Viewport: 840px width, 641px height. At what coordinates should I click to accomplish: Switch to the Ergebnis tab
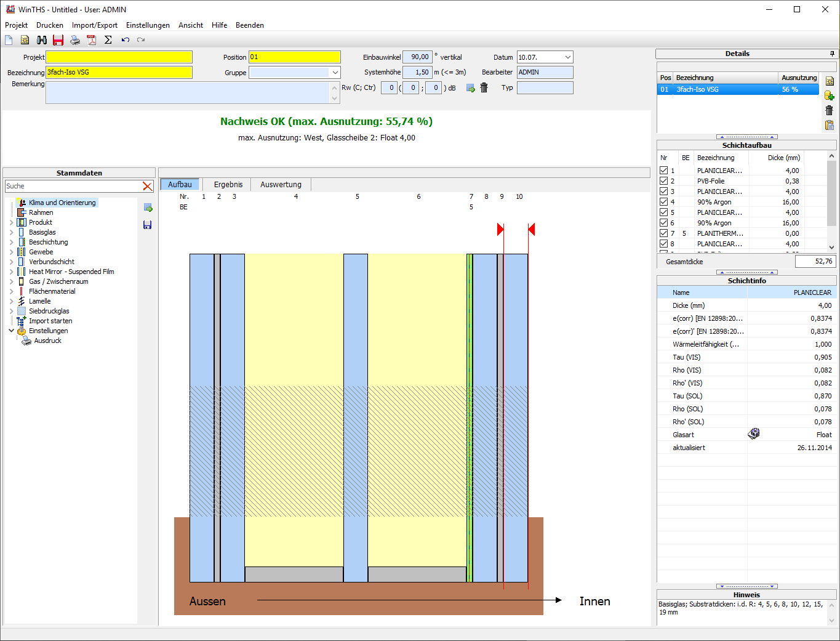(x=228, y=184)
